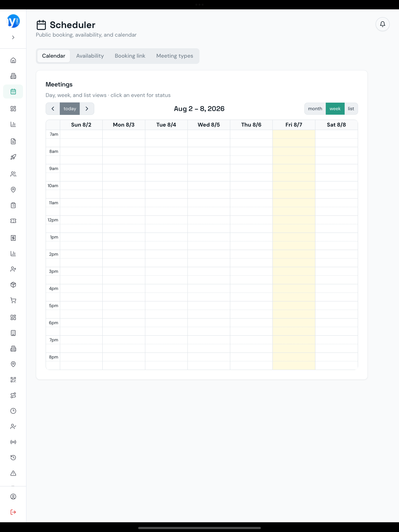Click the Wed 8/5 column header

pos(209,125)
